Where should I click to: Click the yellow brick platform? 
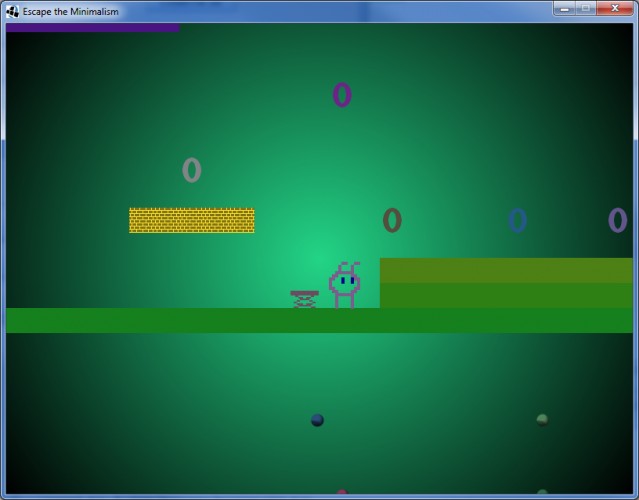192,220
